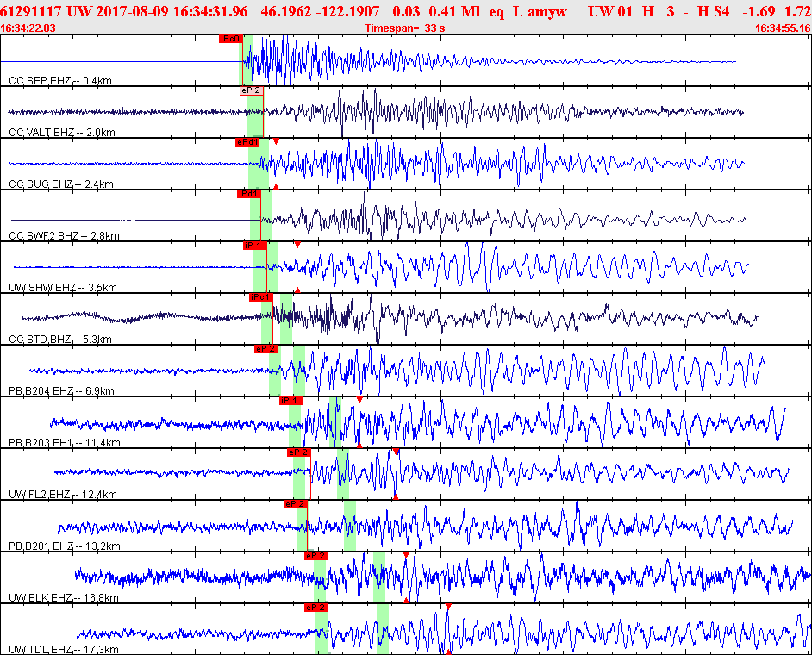812x655 pixels.
Task: Select the iPd1 pick flag on SWF2 trace
Action: click(248, 194)
